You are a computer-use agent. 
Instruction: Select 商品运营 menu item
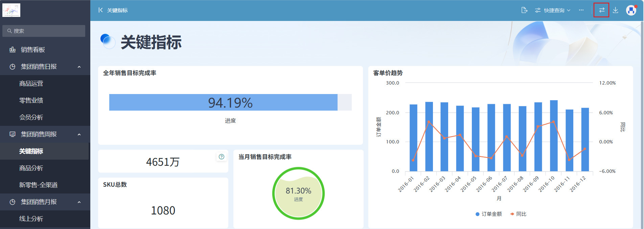pos(31,84)
